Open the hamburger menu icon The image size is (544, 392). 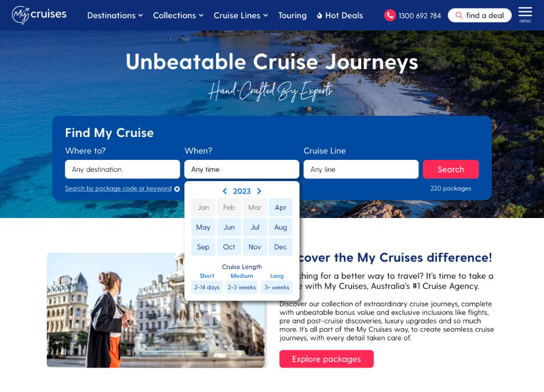click(x=525, y=15)
